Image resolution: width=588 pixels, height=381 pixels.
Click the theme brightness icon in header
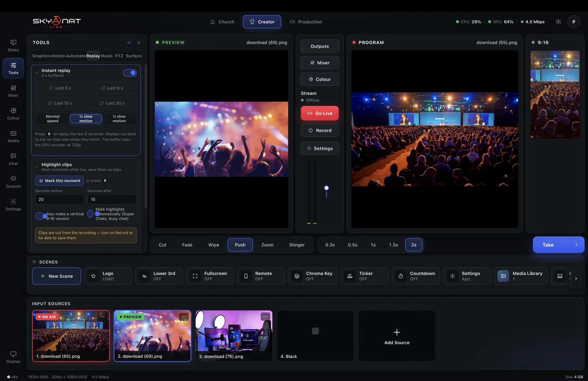point(558,22)
